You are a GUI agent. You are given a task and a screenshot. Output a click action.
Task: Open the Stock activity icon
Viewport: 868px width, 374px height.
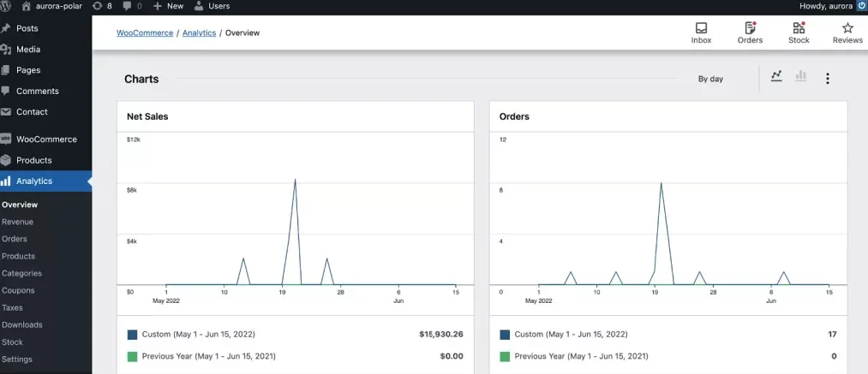click(x=799, y=28)
